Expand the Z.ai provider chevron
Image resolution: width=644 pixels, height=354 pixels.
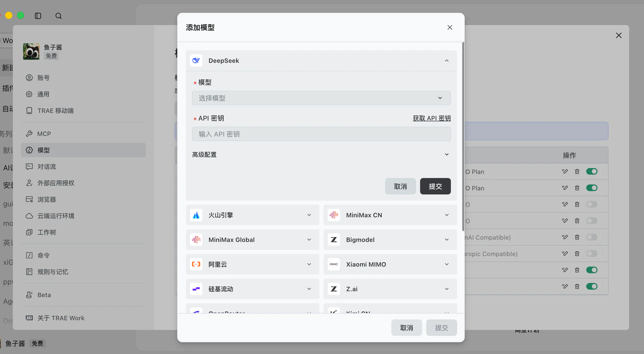point(447,289)
